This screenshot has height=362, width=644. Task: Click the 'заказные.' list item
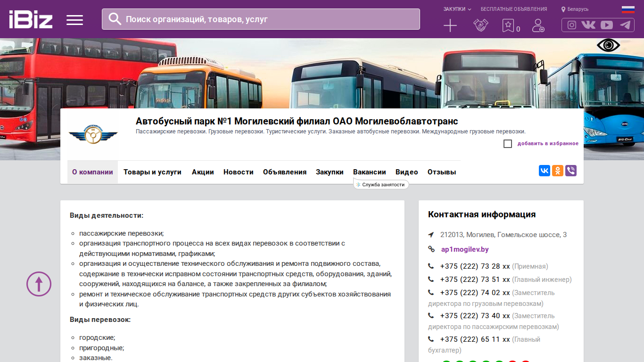point(96,358)
